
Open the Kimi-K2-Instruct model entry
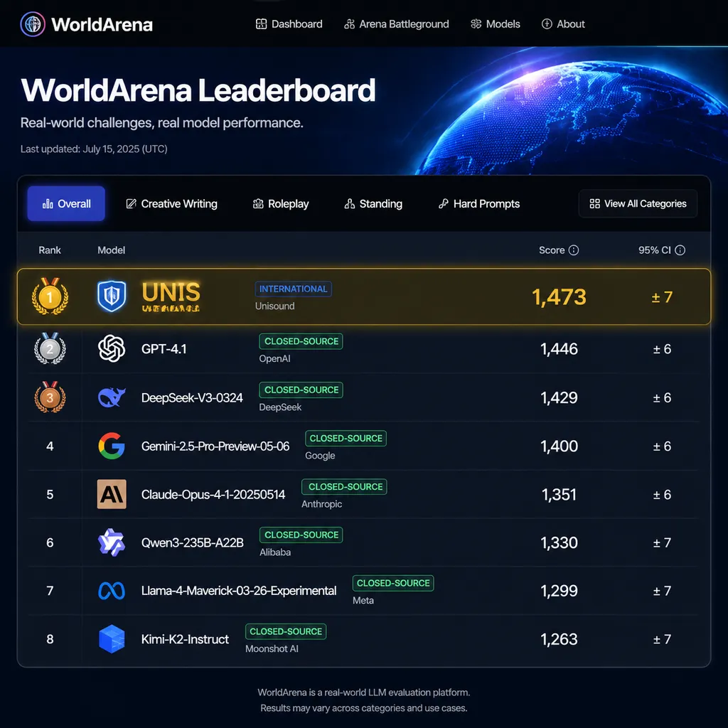point(185,639)
